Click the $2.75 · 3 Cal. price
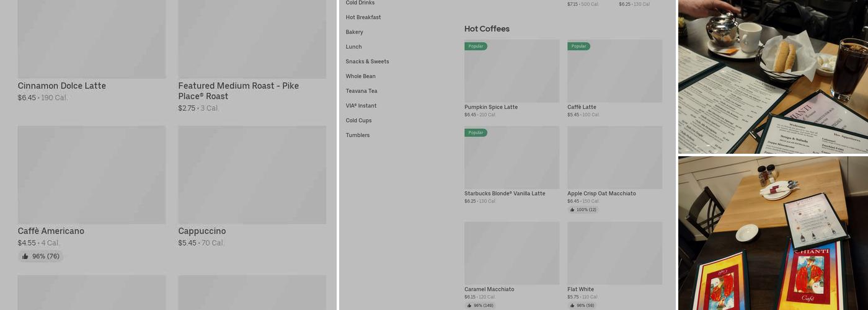This screenshot has height=310, width=868. pyautogui.click(x=198, y=108)
